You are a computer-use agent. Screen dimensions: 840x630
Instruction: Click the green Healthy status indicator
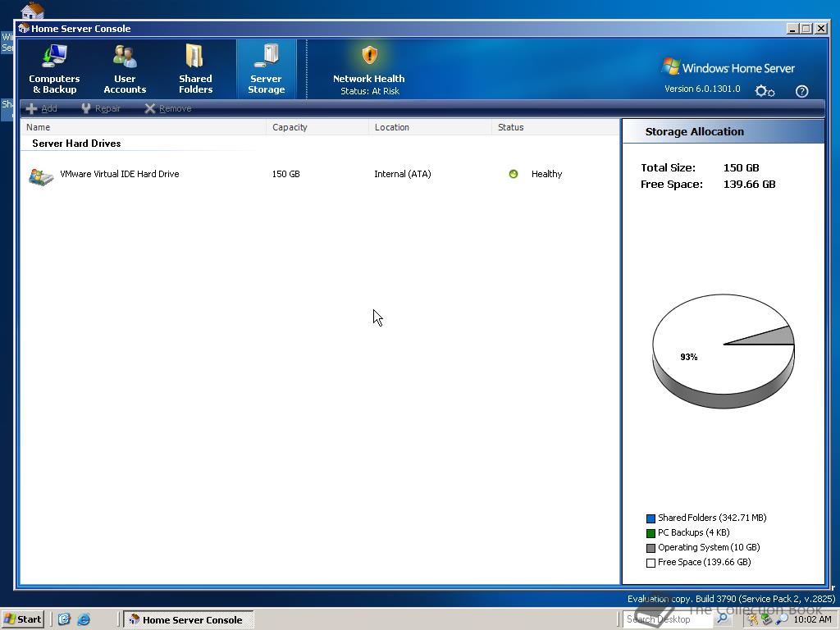(x=514, y=174)
